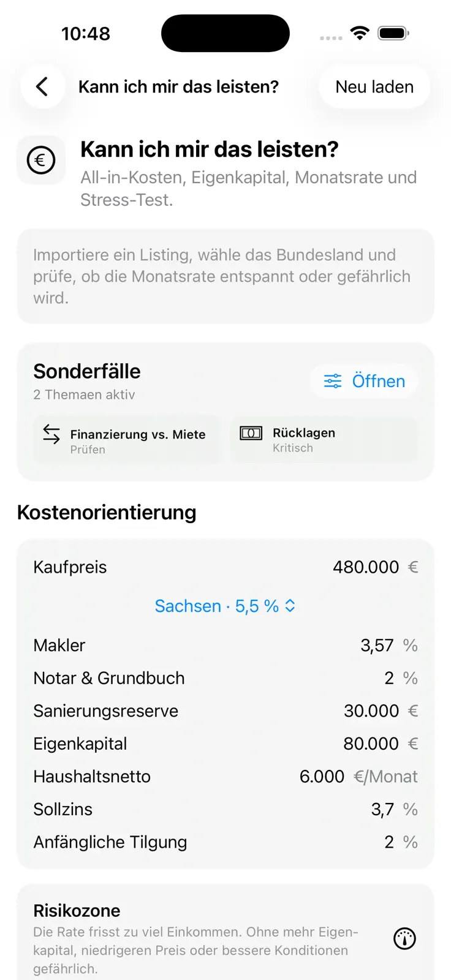Image resolution: width=451 pixels, height=980 pixels.
Task: Select the Finanzierung vs. Miete card
Action: [127, 440]
